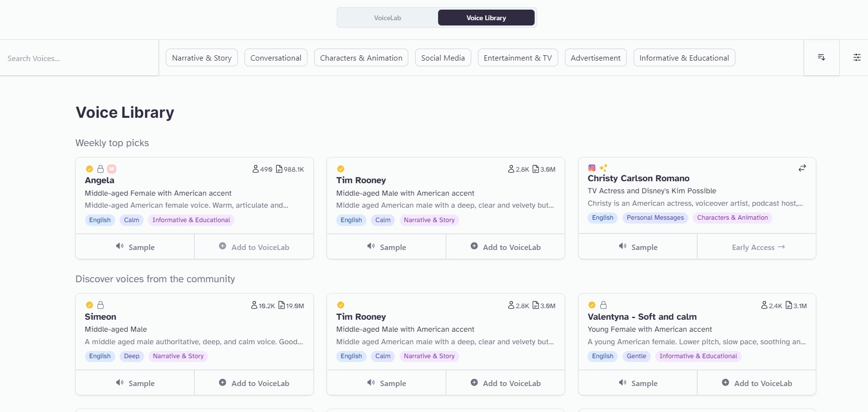
Task: Click verified badge on top picks Tim Rooney
Action: click(x=341, y=169)
